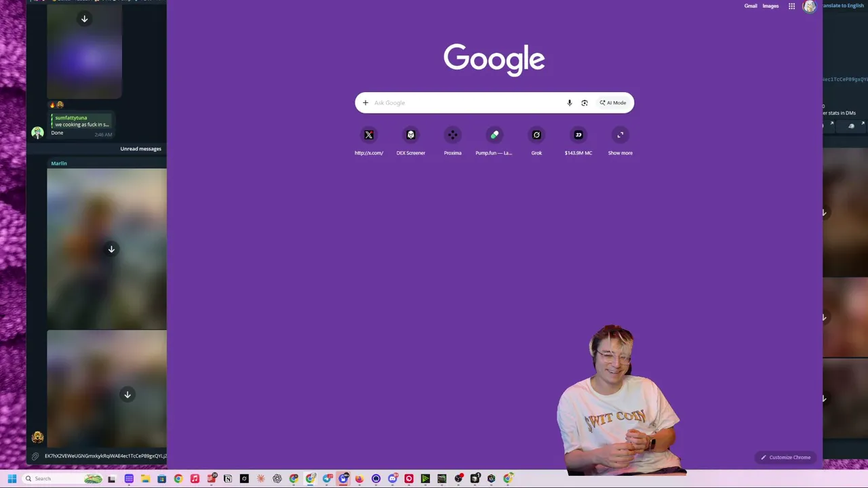Click the attach paperclip icon in chat
Screen dimensions: 868x488
pos(35,456)
